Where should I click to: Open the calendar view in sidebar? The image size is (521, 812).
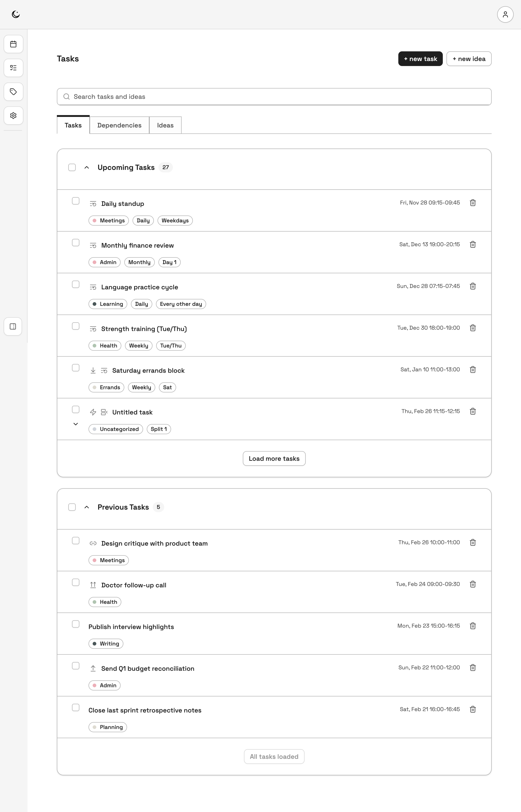point(14,44)
